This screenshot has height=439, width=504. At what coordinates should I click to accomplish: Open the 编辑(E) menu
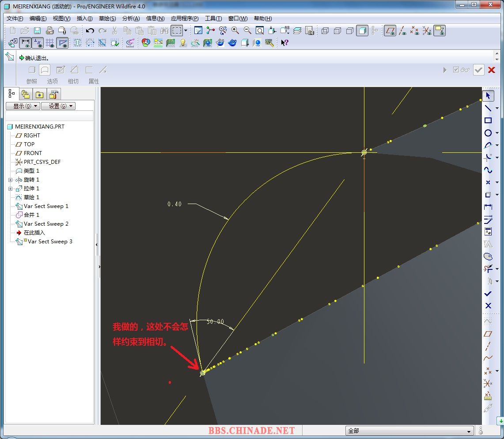[x=38, y=18]
